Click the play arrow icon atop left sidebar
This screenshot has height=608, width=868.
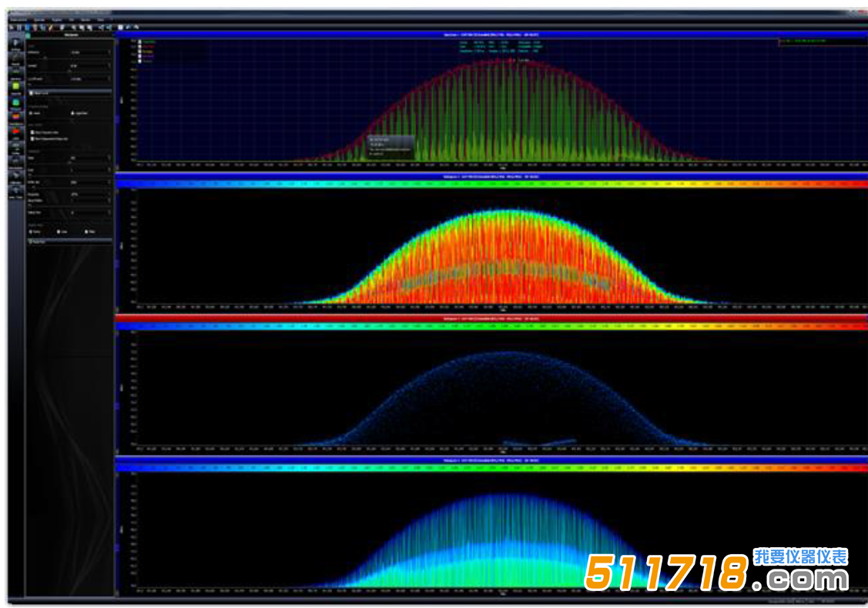click(x=16, y=42)
